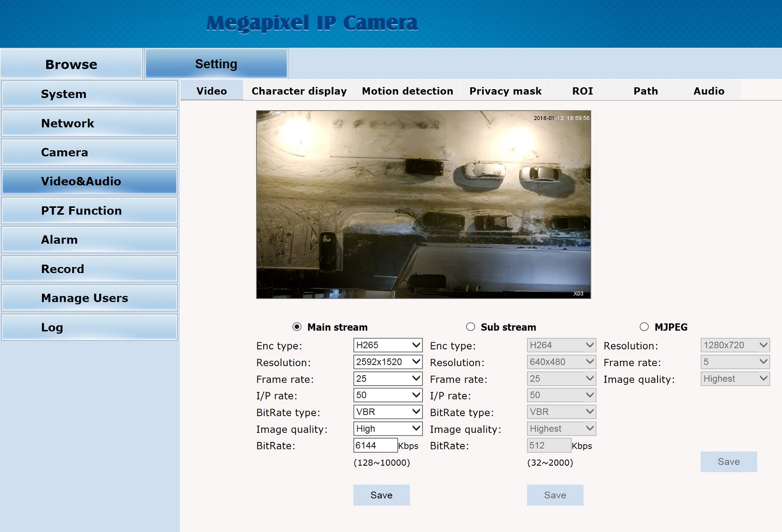Image resolution: width=782 pixels, height=532 pixels.
Task: Select the Main stream radio button
Action: click(297, 327)
